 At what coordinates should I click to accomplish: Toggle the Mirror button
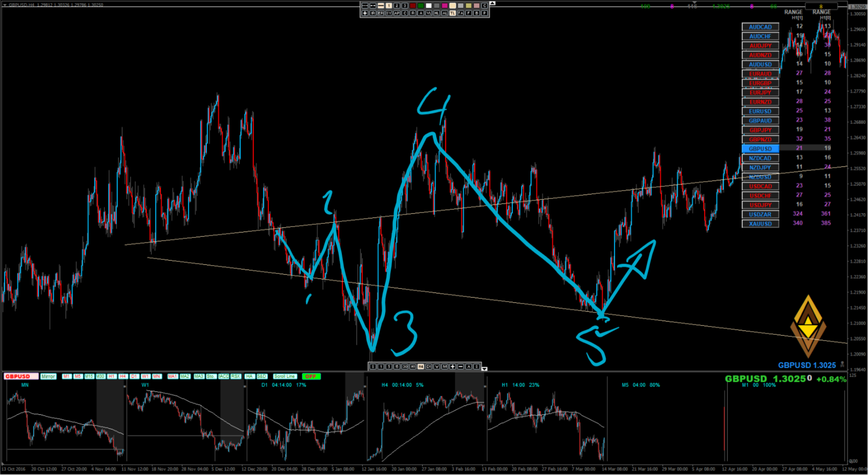click(48, 376)
